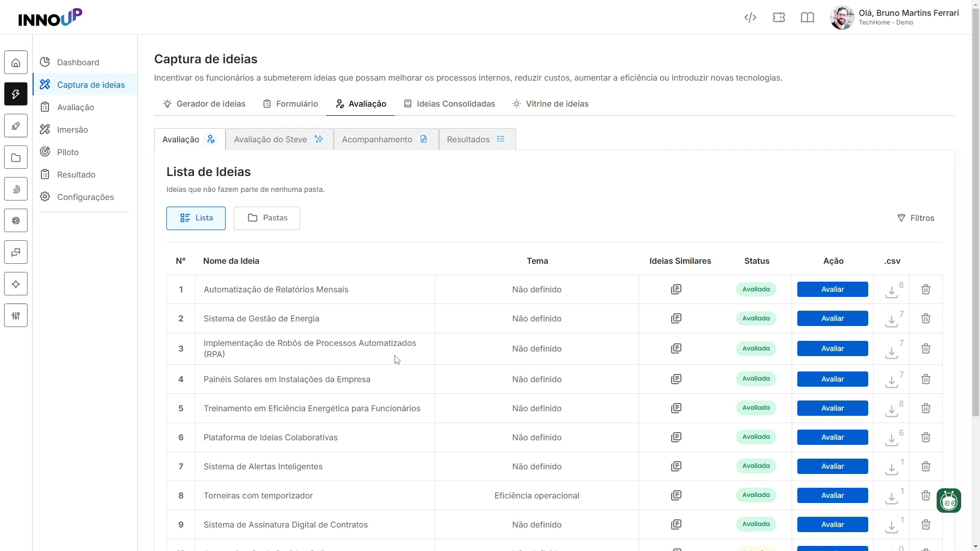Click the code brackets icon in header

750,18
